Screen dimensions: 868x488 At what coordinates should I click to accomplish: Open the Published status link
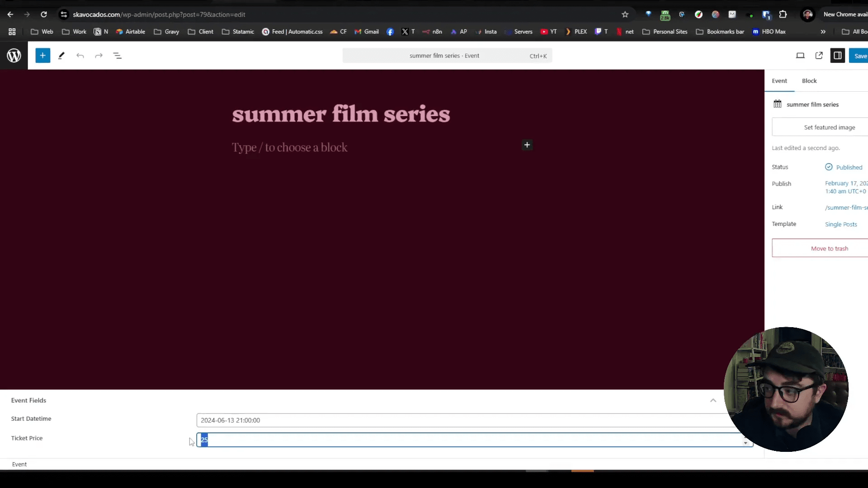tap(849, 167)
